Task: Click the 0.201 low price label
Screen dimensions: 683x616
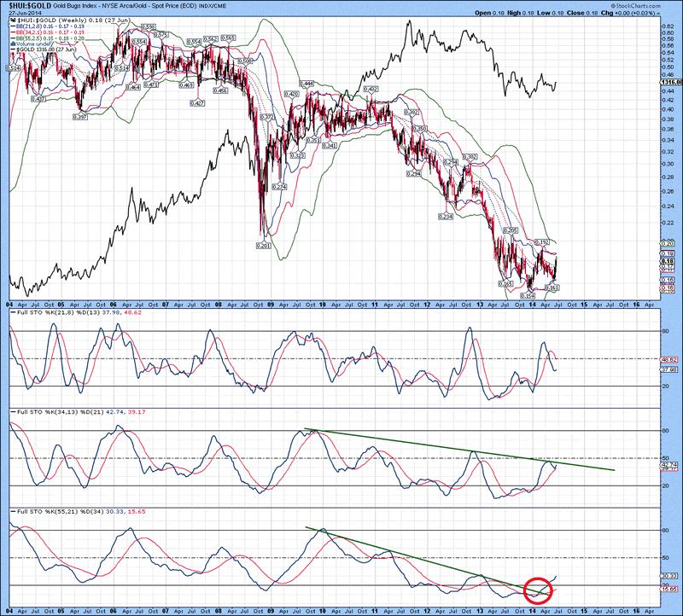Action: click(263, 246)
